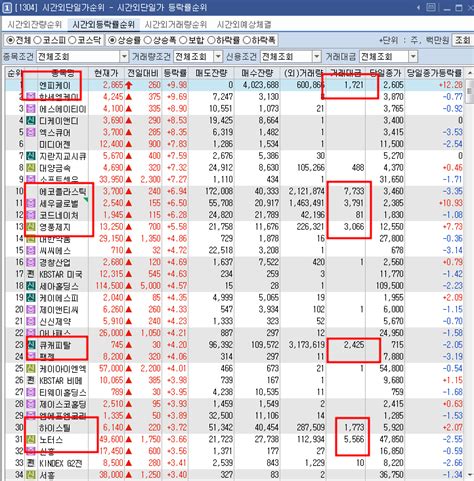Select the 미디어젠 stock name
Viewport: 474px width, 481px height.
click(55, 144)
